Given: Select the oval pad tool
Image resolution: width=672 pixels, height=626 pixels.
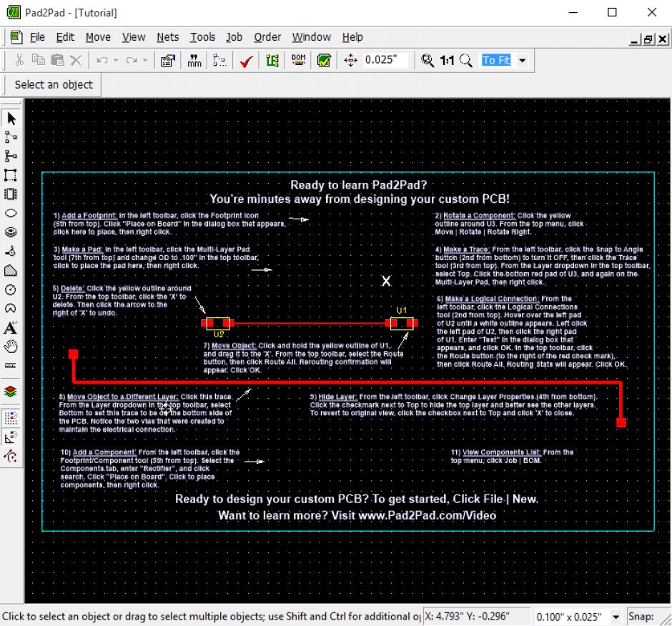Looking at the screenshot, I should (11, 213).
